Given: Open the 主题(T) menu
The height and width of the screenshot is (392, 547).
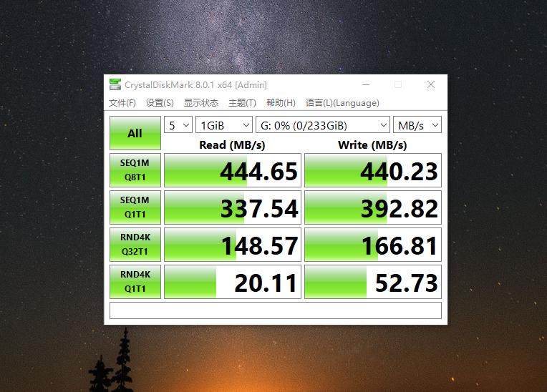Looking at the screenshot, I should [242, 103].
